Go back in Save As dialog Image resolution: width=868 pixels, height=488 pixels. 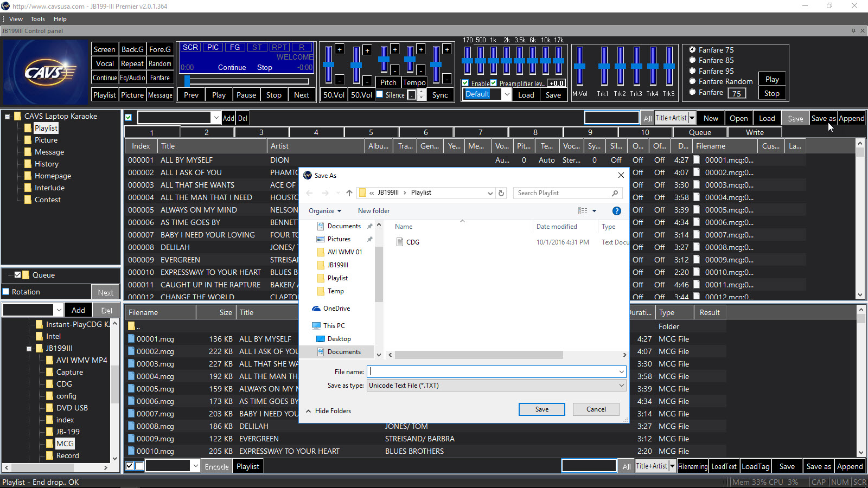pos(309,193)
